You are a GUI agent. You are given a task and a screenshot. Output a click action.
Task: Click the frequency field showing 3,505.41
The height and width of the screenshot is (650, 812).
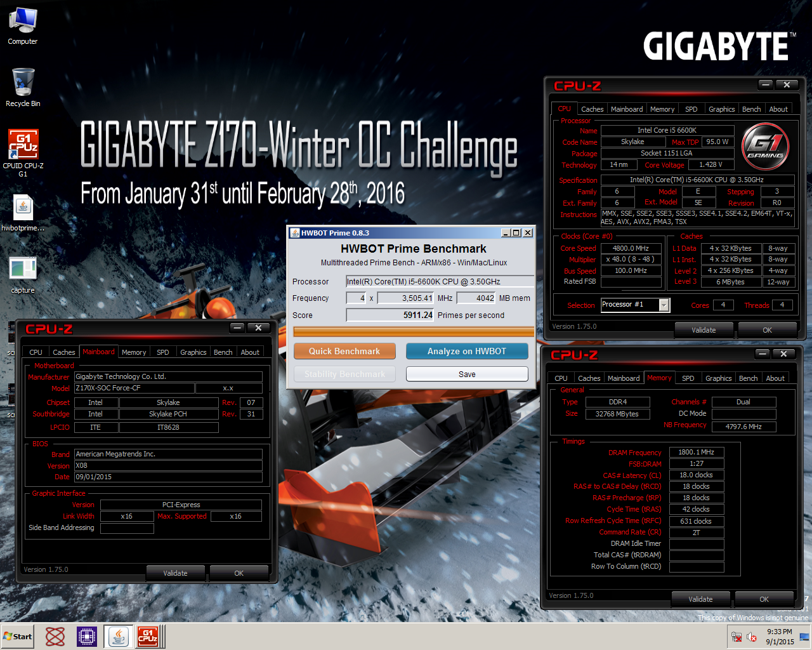click(405, 298)
